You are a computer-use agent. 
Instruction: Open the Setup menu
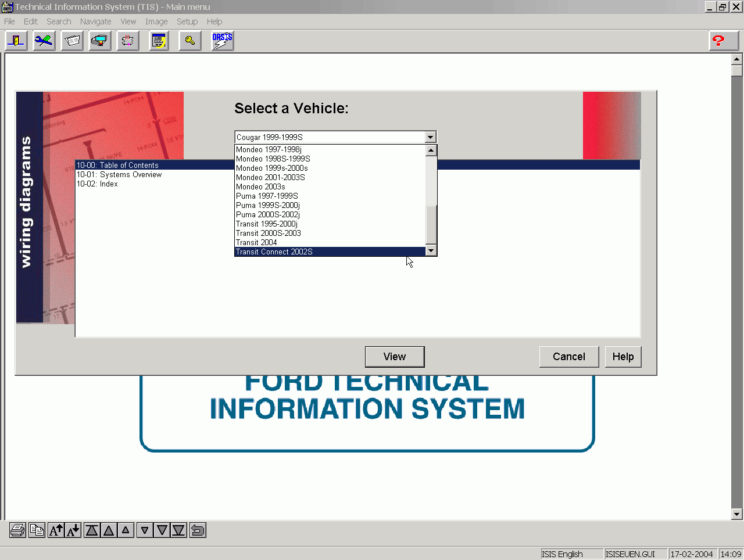click(187, 21)
